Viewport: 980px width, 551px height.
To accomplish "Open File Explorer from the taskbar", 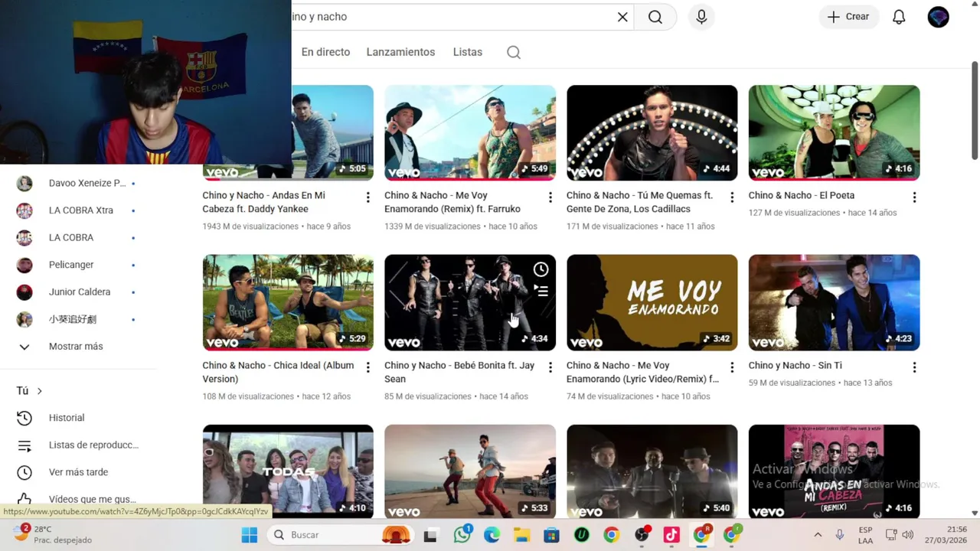I will (x=521, y=535).
